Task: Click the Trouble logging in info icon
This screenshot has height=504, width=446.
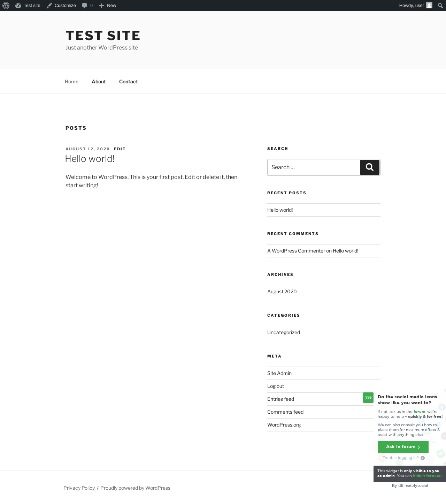Action: coord(423,458)
